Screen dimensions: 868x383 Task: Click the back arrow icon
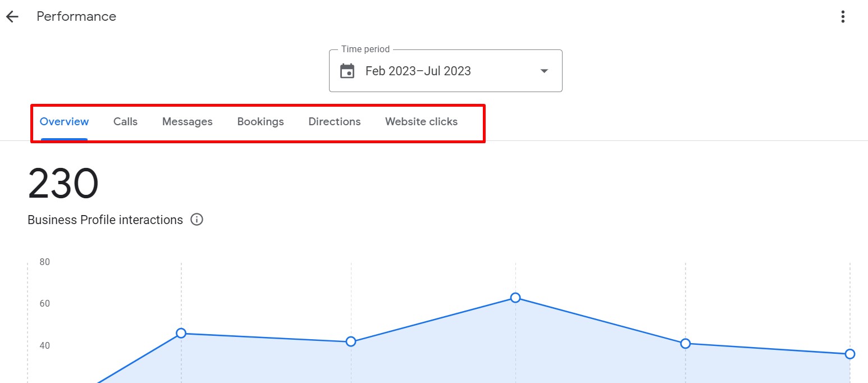12,17
